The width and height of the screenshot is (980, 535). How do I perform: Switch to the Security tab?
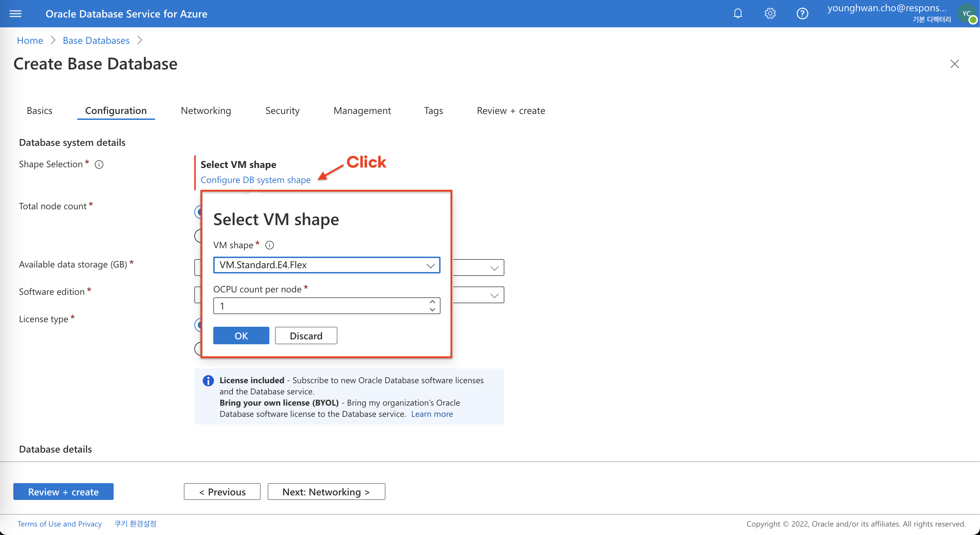pos(282,111)
